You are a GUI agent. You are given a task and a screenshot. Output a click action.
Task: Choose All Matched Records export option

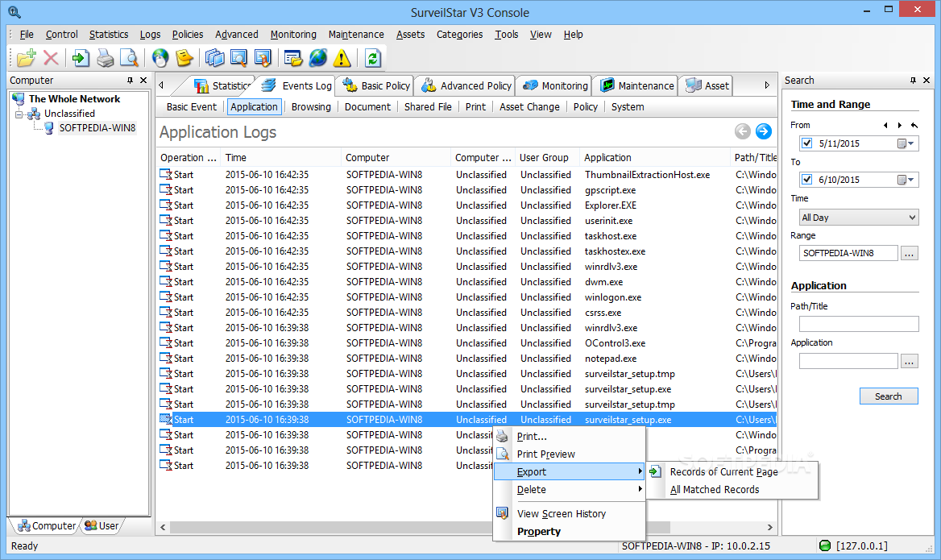732,490
